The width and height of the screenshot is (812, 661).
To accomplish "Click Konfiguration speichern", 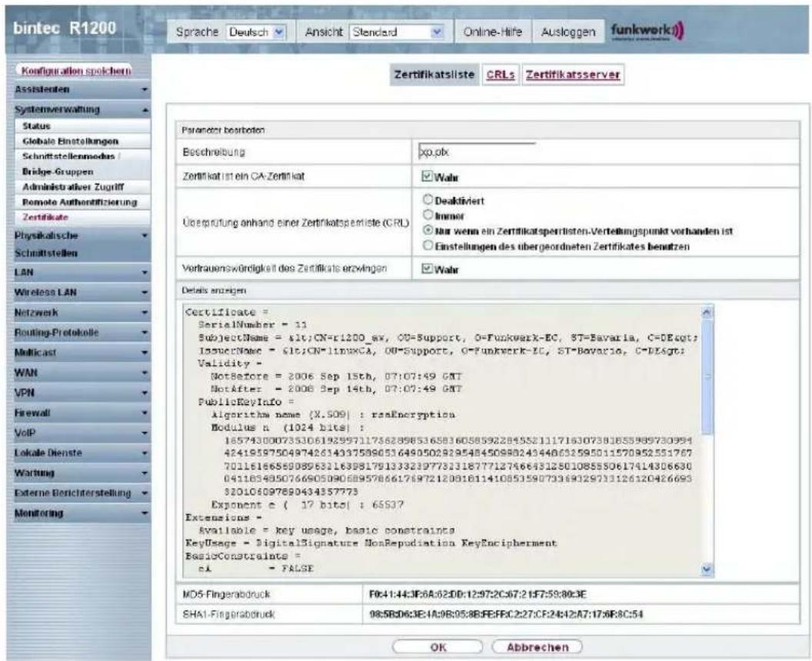I will point(76,71).
